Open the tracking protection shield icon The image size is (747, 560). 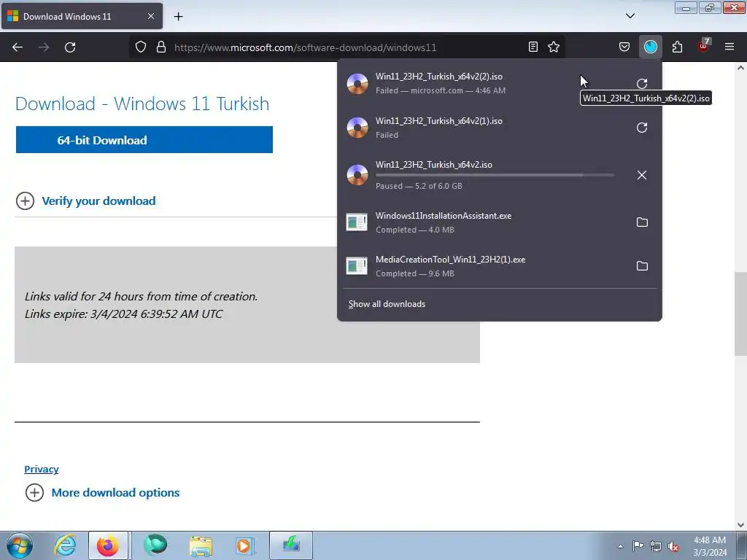pos(141,47)
